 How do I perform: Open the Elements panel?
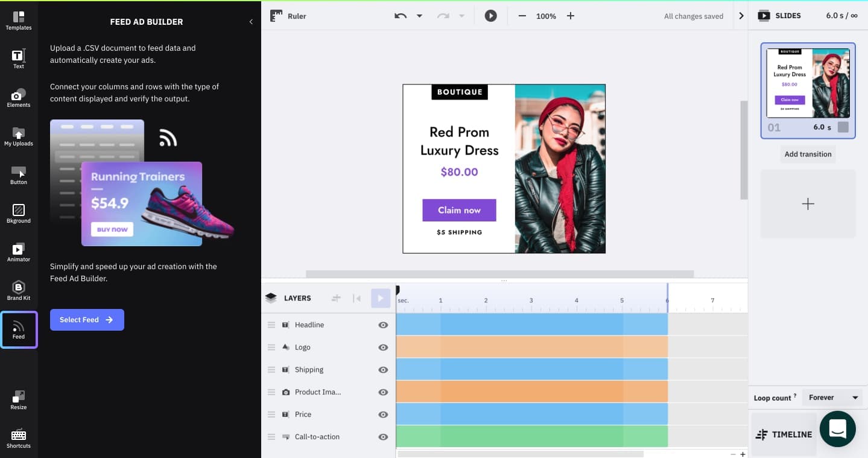click(x=18, y=98)
